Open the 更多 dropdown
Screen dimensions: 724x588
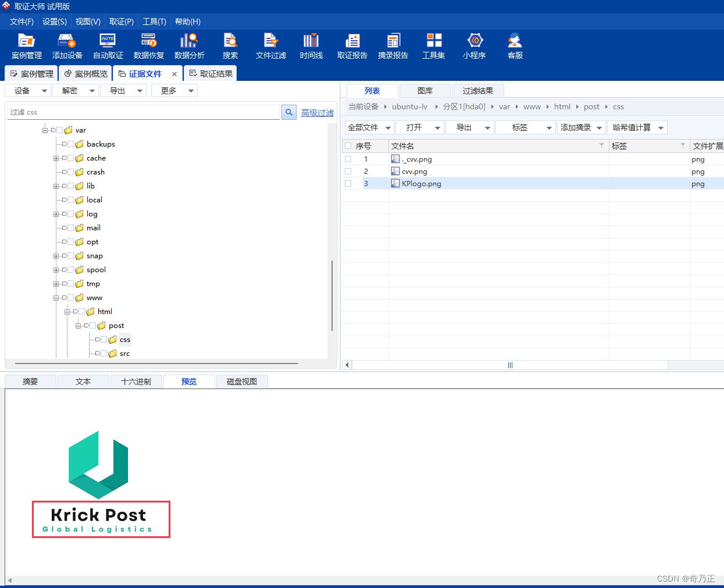[174, 91]
